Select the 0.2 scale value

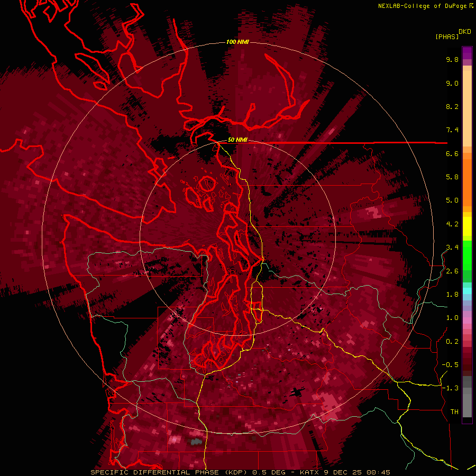452,342
